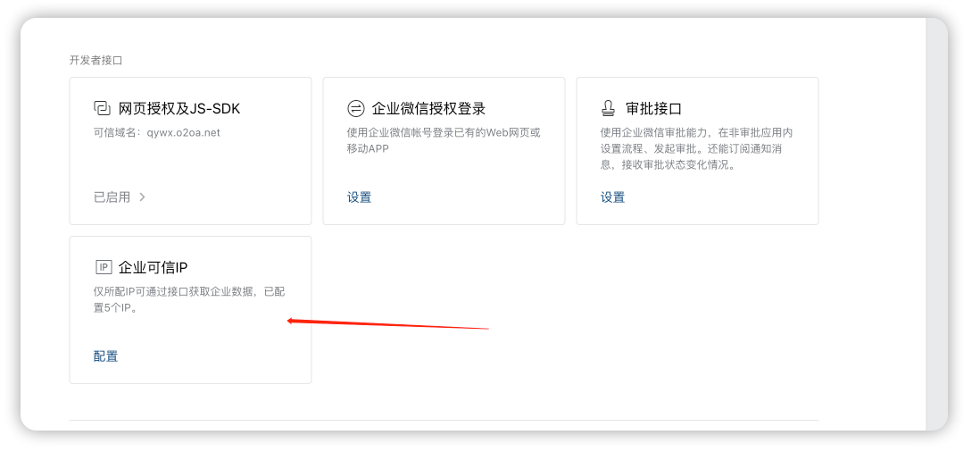This screenshot has width=980, height=452.
Task: Click the 开发者接口 section heading
Action: click(x=96, y=60)
